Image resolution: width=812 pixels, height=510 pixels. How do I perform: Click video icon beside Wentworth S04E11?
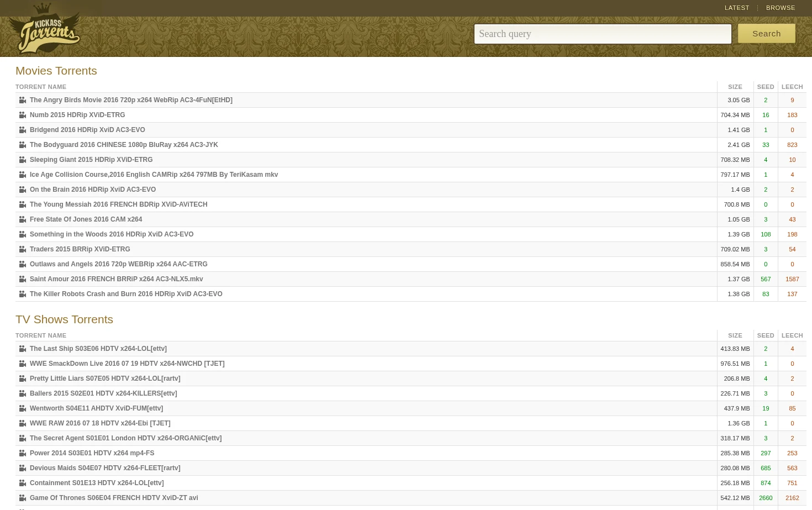tap(23, 408)
